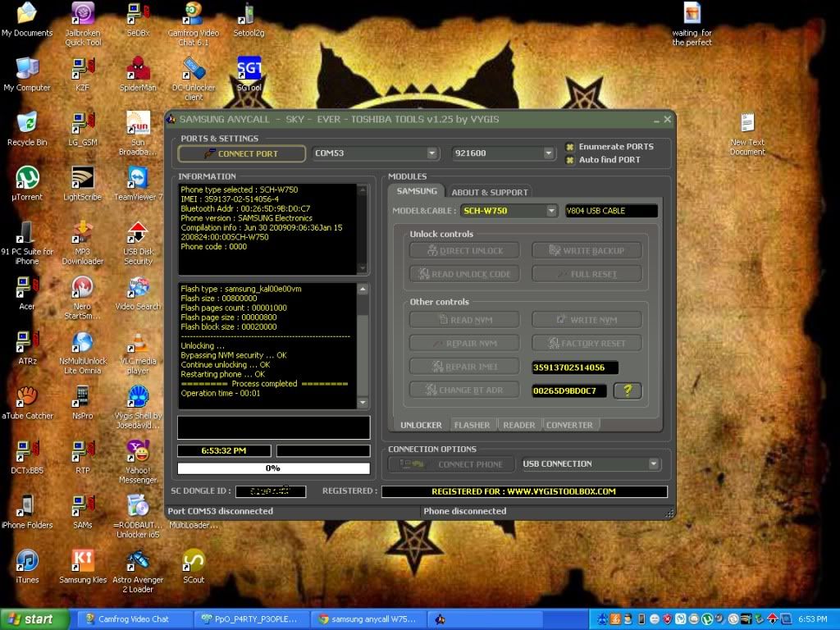Screen dimensions: 840x630
Task: Launch iTunes from the desktop
Action: tap(27, 566)
